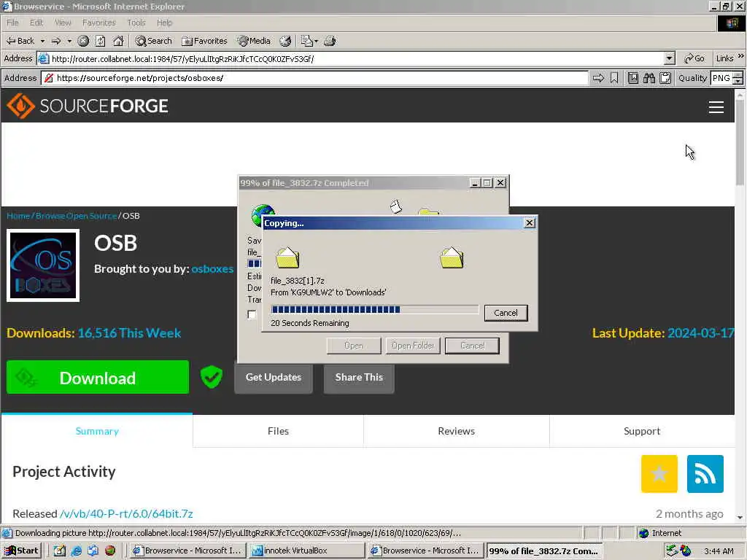Screen dimensions: 747x560
Task: Click the Browservice go arrow icon
Action: 598,78
